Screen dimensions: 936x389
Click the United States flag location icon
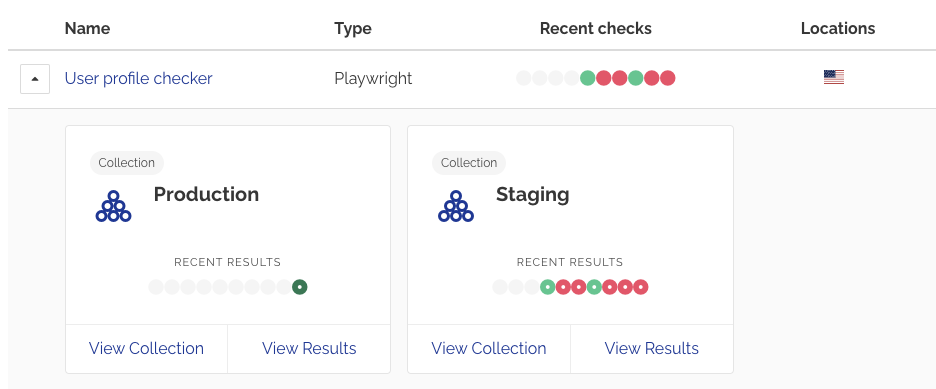point(834,78)
